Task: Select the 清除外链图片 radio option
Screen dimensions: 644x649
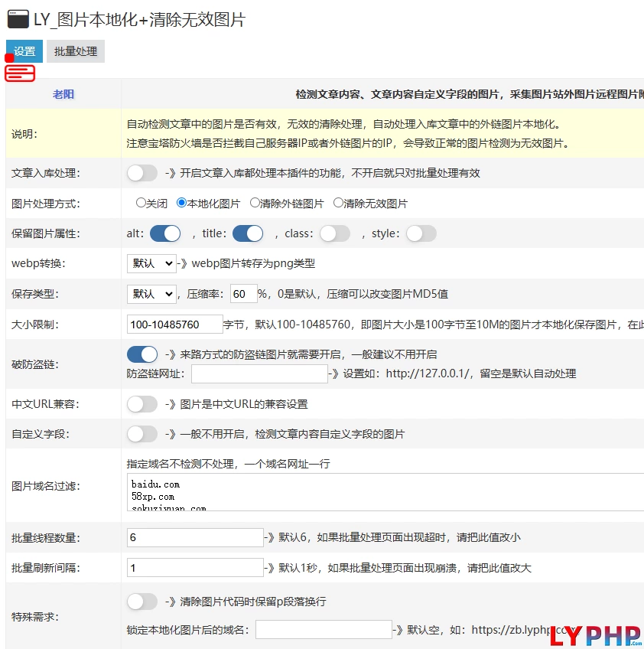Action: [255, 204]
